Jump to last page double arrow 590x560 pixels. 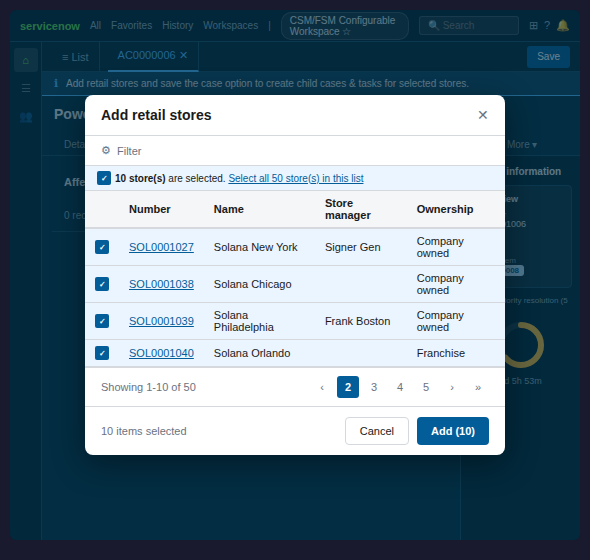[x=478, y=387]
